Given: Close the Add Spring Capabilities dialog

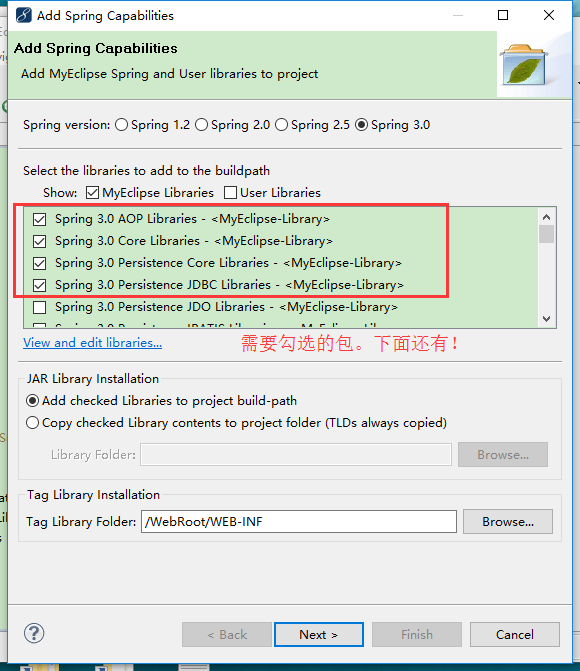Looking at the screenshot, I should (x=549, y=15).
